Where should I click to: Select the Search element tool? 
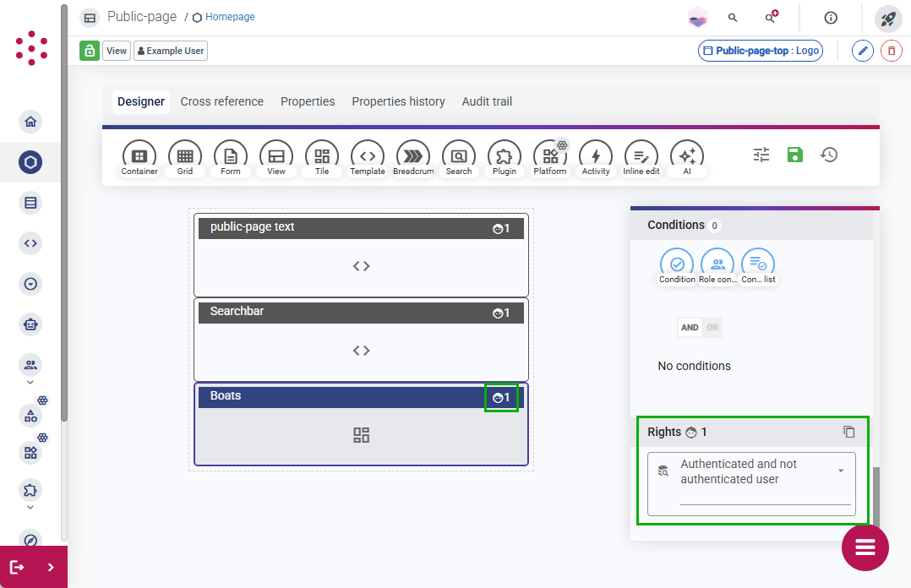pos(459,158)
